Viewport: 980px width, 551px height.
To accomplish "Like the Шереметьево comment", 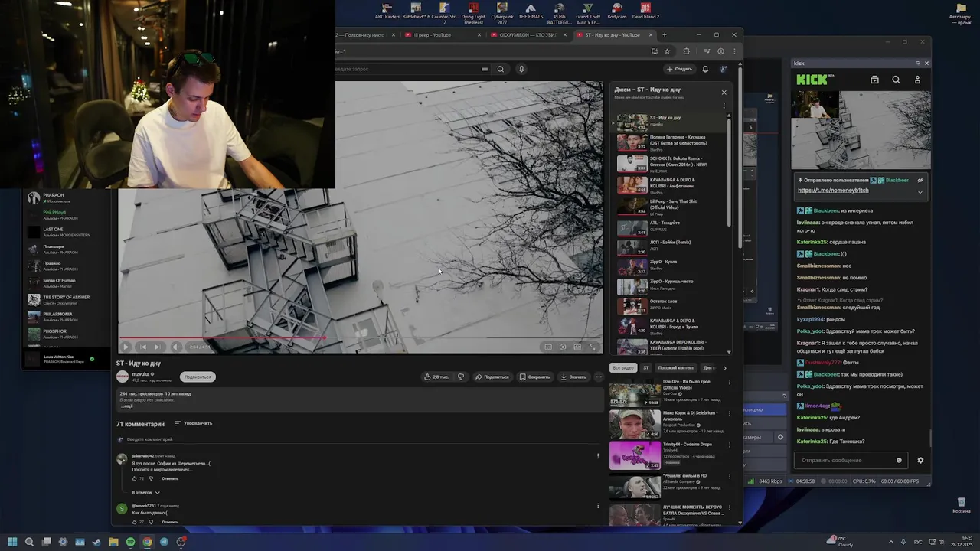I will tap(134, 478).
